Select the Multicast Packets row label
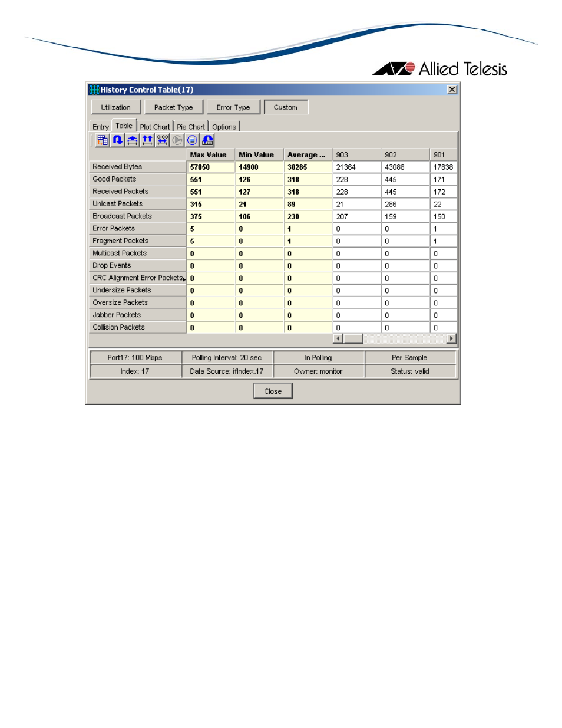 click(138, 253)
